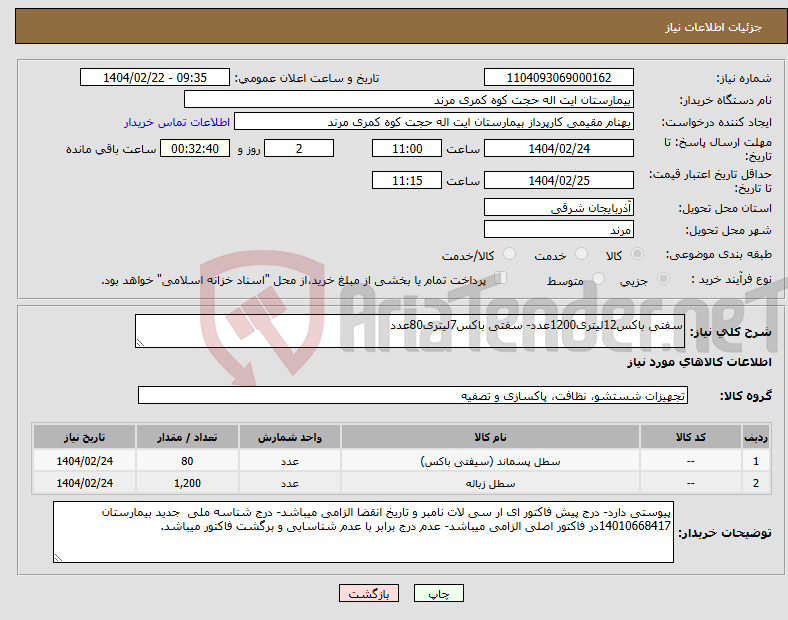Click the ردیف column header
This screenshot has width=788, height=620.
click(756, 437)
